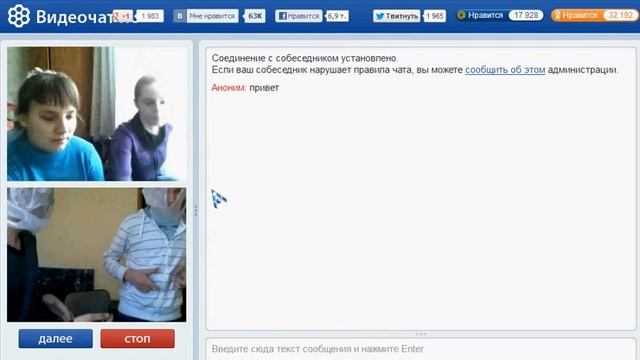This screenshot has width=640, height=360.
Task: Click the Видеочат flower logo icon
Action: [x=19, y=16]
